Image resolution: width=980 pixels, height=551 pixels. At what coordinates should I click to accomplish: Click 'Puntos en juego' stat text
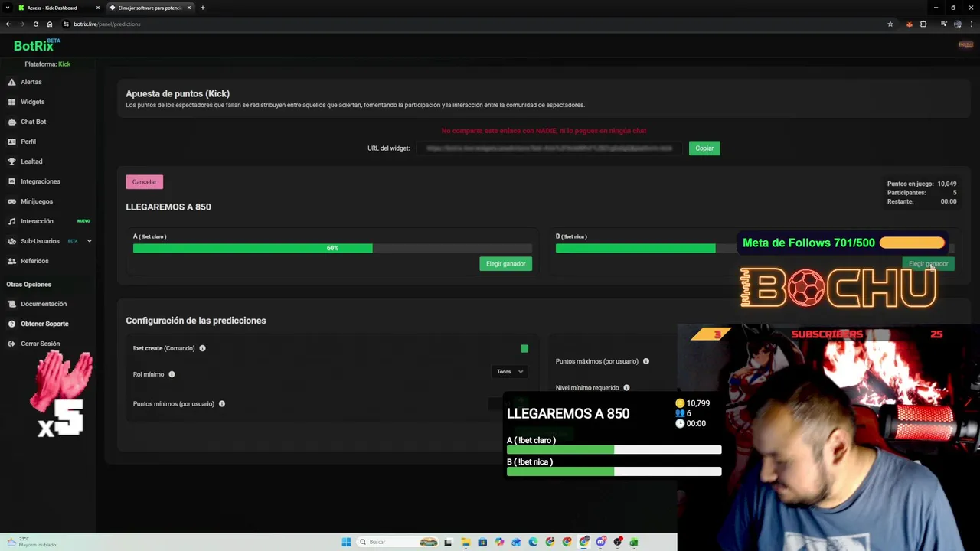pyautogui.click(x=910, y=184)
